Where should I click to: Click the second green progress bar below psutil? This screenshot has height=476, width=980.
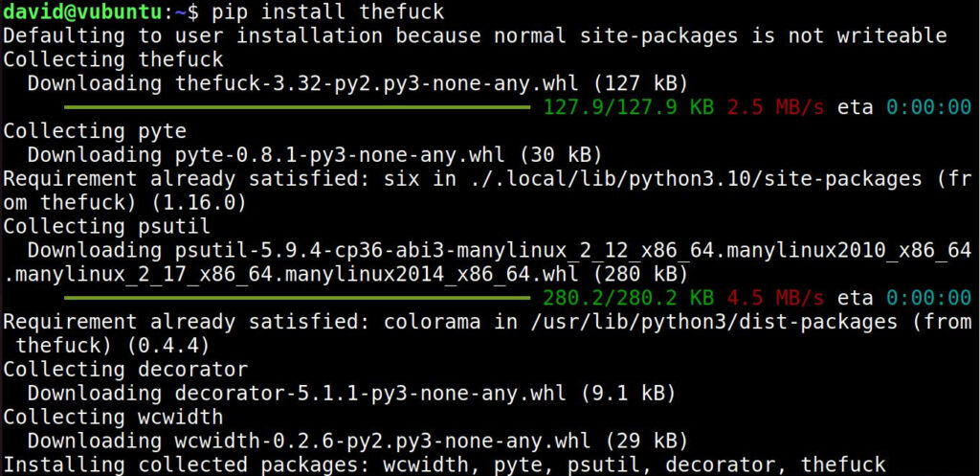298,297
